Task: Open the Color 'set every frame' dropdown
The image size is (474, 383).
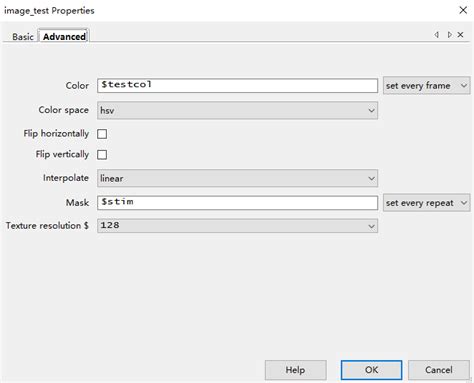Action: [426, 86]
